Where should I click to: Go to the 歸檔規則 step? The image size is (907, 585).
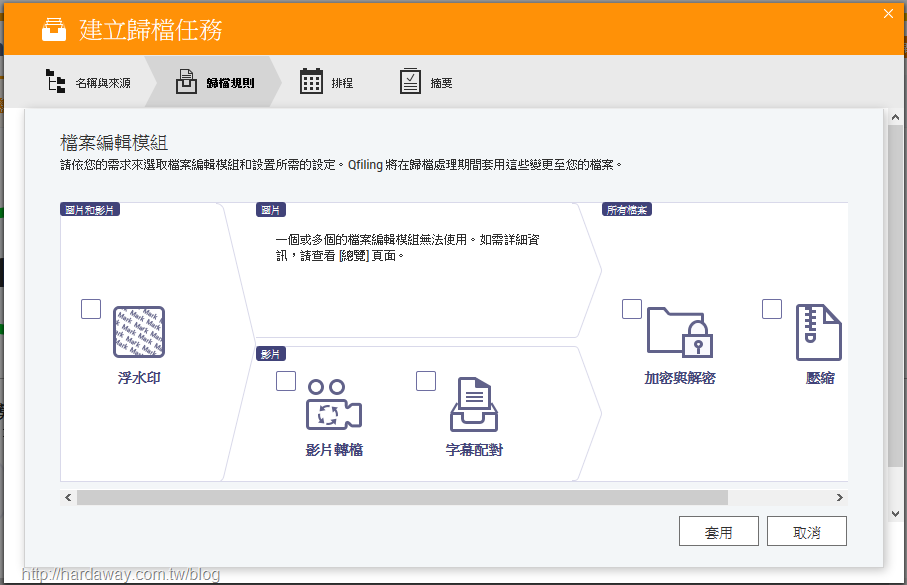click(x=215, y=82)
